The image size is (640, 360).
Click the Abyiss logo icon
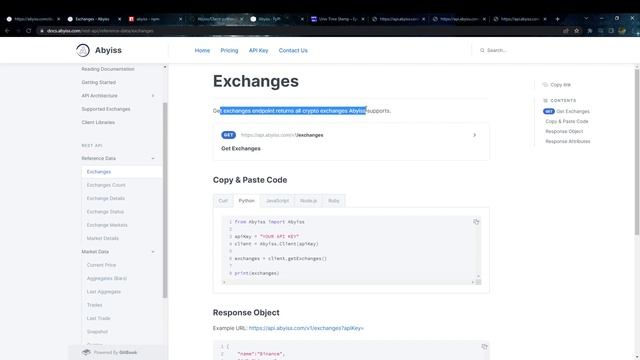click(x=83, y=50)
